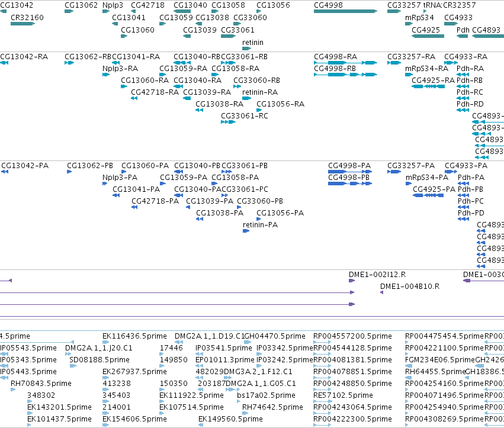Image resolution: width=504 pixels, height=428 pixels.
Task: Select the CG13062-RB transcript label
Action: [88, 57]
